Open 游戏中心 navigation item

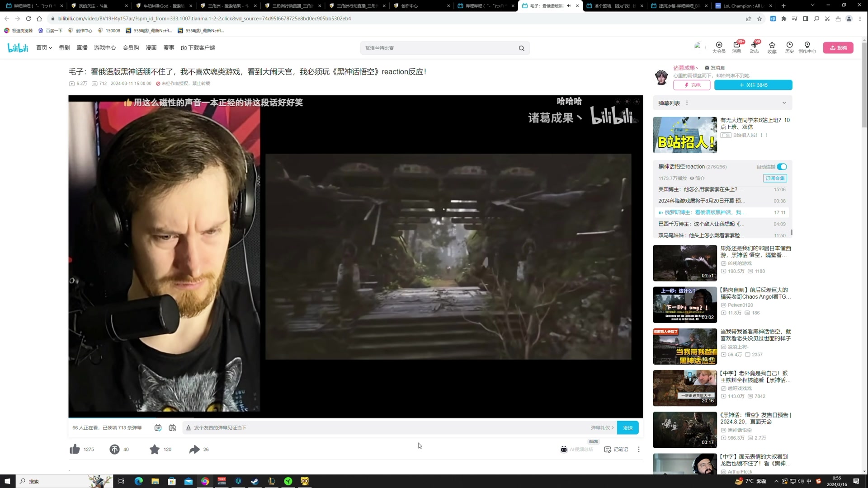tap(105, 48)
